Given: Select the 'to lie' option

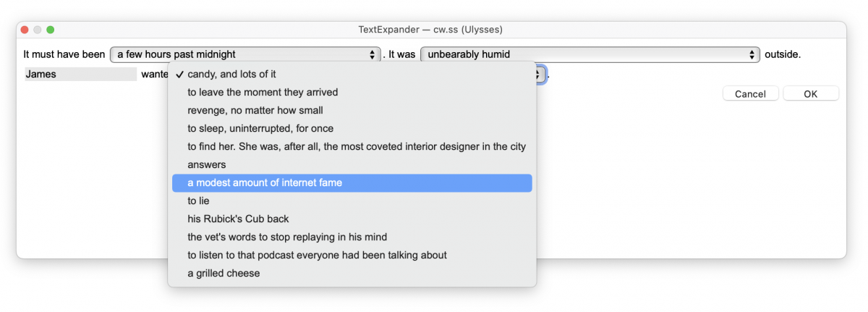Looking at the screenshot, I should pyautogui.click(x=352, y=201).
